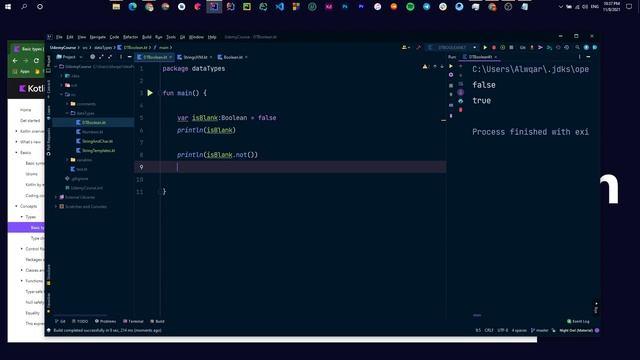Viewport: 640px width, 360px height.
Task: Open Run panel settings wrench icon
Action: [451, 75]
